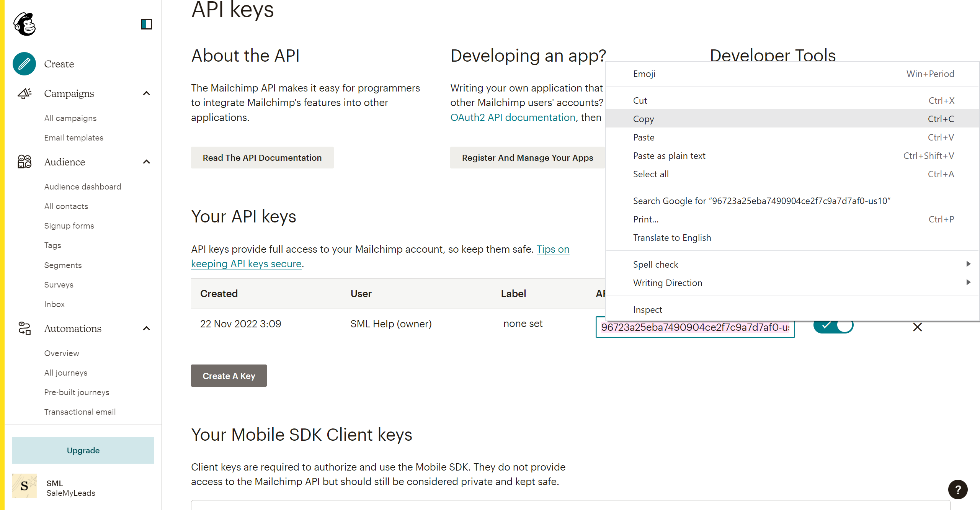Open Signup forms in sidebar
This screenshot has width=980, height=510.
pos(69,226)
